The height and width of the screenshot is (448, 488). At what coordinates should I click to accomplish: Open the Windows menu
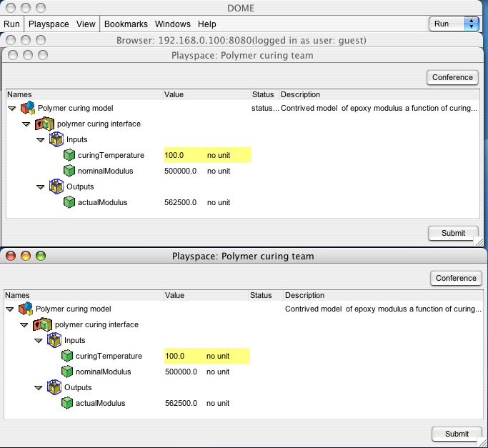(x=173, y=24)
